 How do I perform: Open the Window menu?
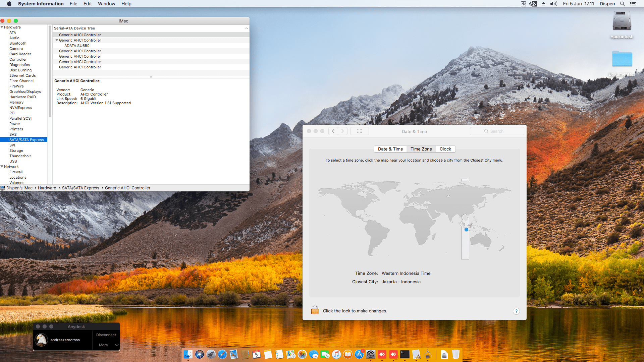[106, 4]
